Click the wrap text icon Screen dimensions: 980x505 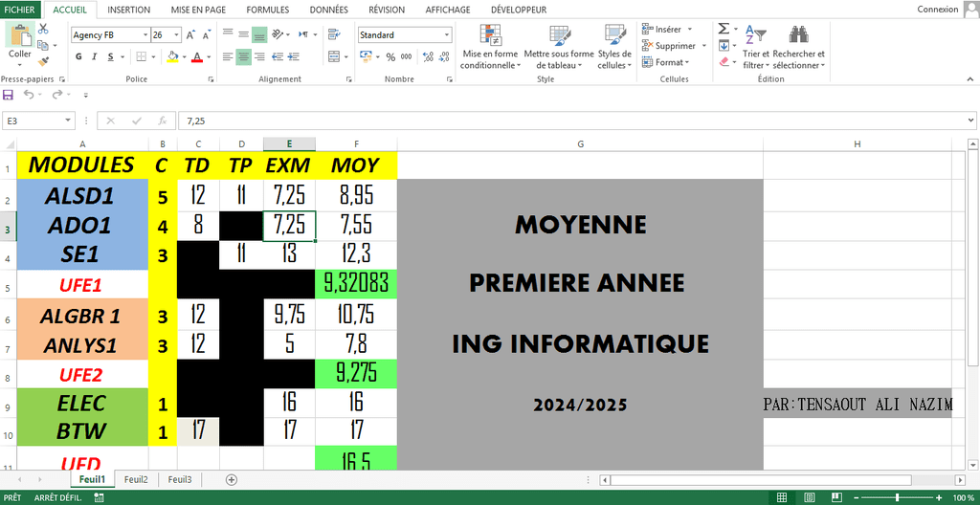pos(334,34)
